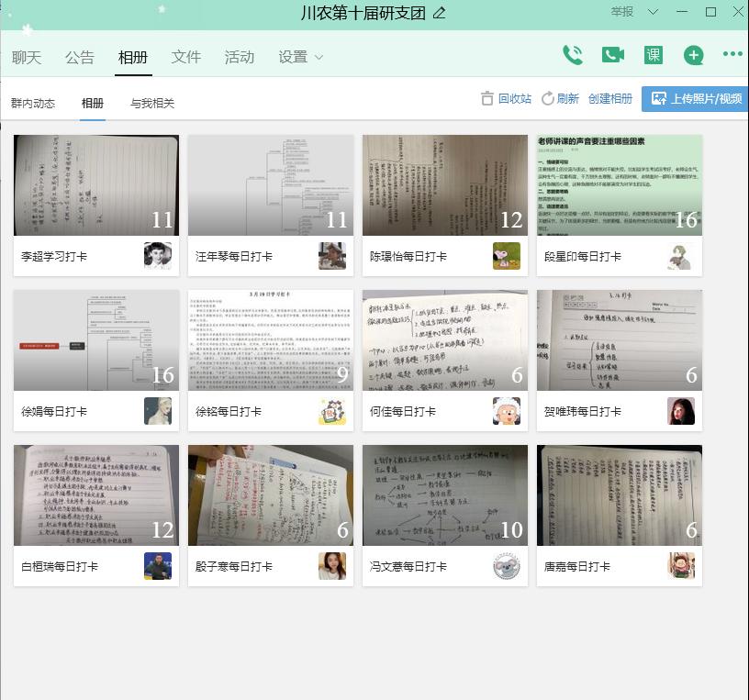
Task: Open the 冯文意每日打卡 album thumbnail
Action: 445,495
